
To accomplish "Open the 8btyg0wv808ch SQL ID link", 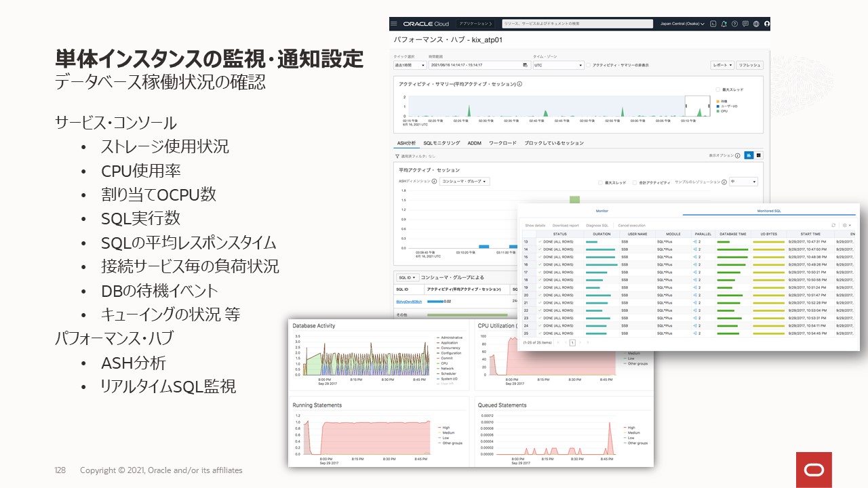I will click(409, 302).
